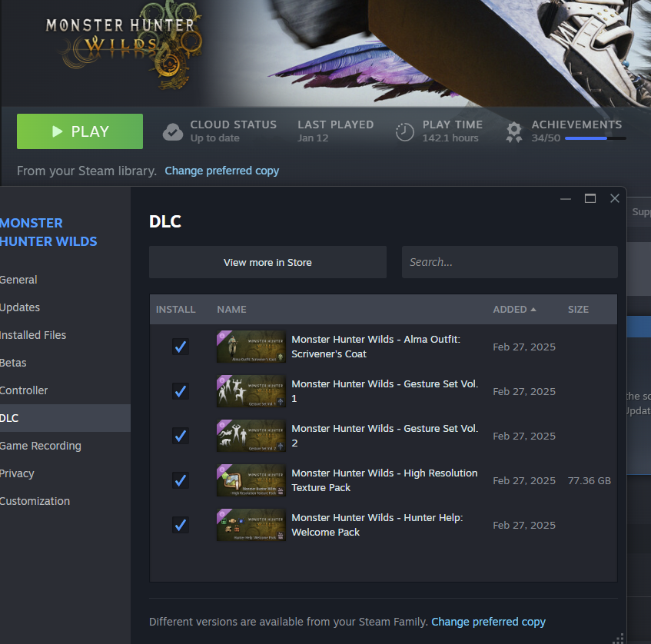The image size is (651, 644).
Task: Click the play time clock icon
Action: click(404, 132)
